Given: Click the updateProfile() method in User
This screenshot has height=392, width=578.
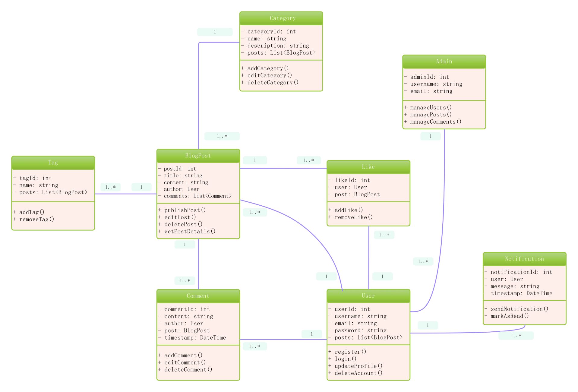Looking at the screenshot, I should [x=358, y=366].
